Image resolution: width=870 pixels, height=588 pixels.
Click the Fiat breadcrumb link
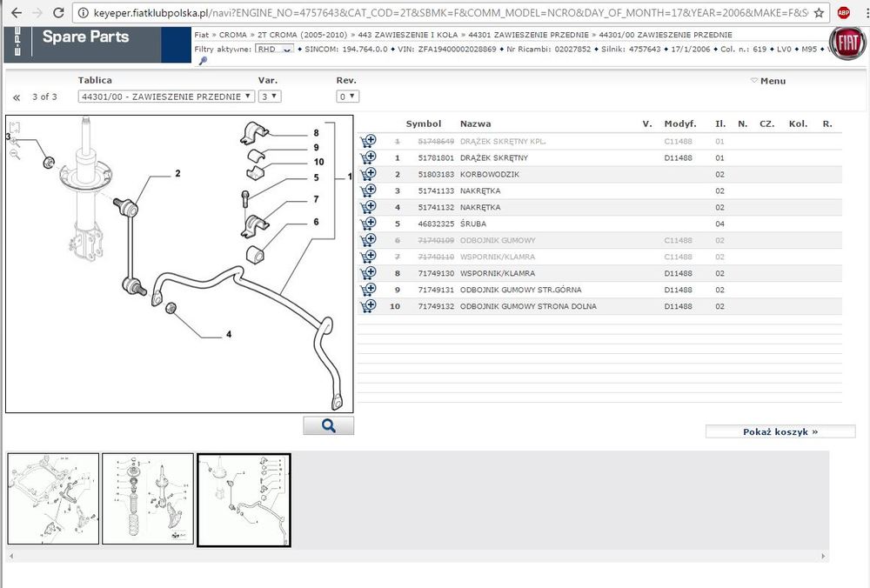point(202,35)
